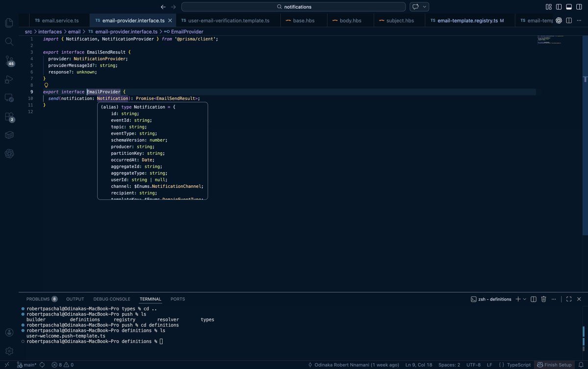This screenshot has width=588, height=369.
Task: Open Source Control view with 45 changes
Action: pyautogui.click(x=9, y=61)
